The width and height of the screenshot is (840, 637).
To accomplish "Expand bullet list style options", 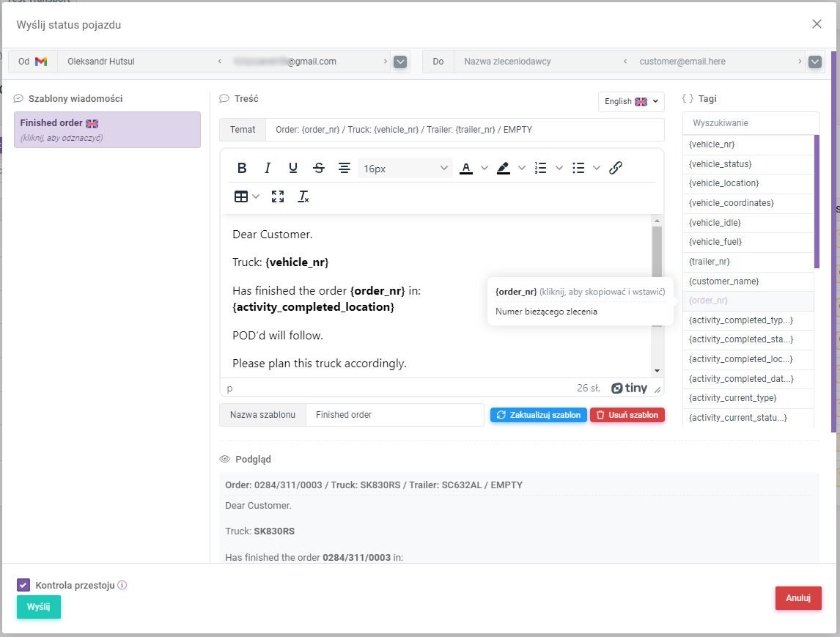I will point(596,168).
